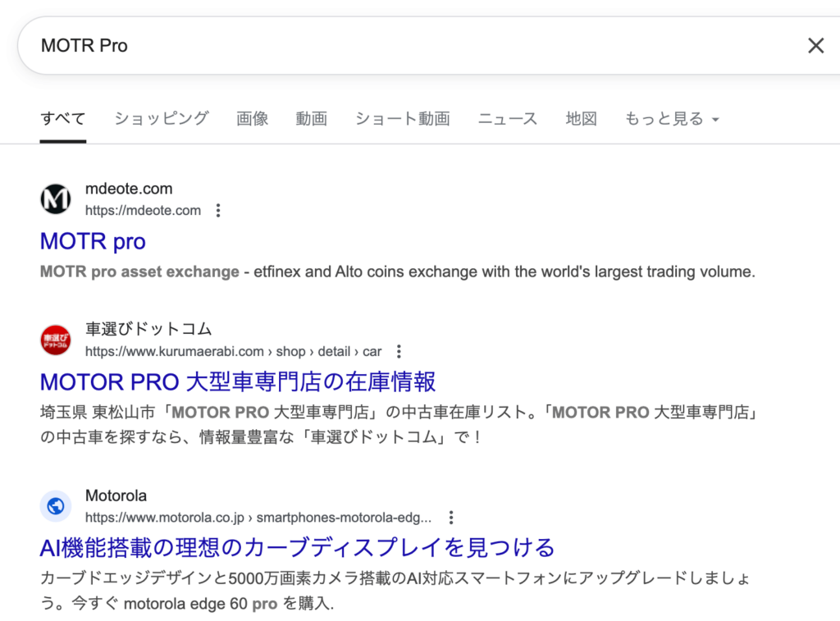Switch to the ニュース tab
840x621 pixels.
(507, 118)
